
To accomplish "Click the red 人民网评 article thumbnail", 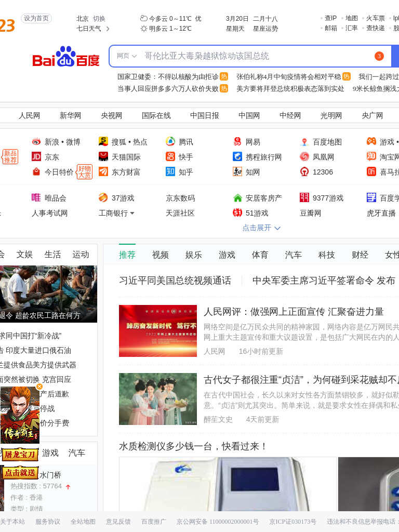I will click(x=158, y=331).
